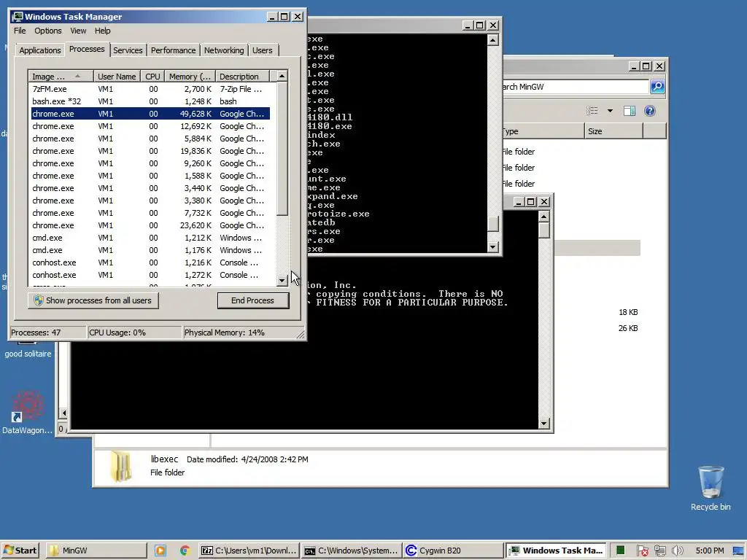This screenshot has height=560, width=747.
Task: Sort by Memory column header
Action: [190, 76]
